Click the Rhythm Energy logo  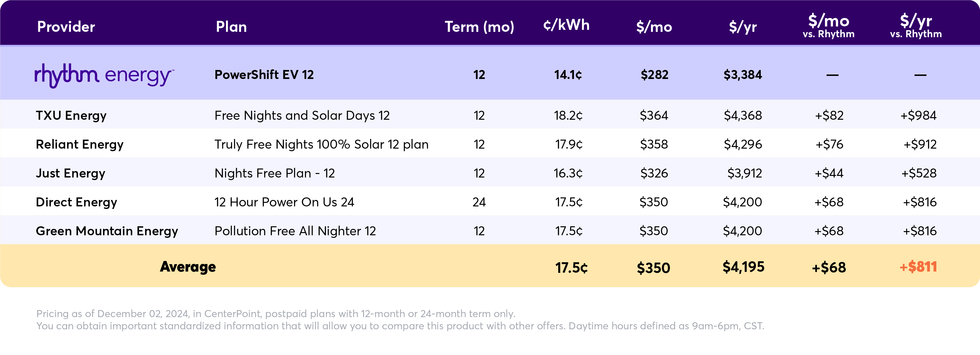click(103, 75)
